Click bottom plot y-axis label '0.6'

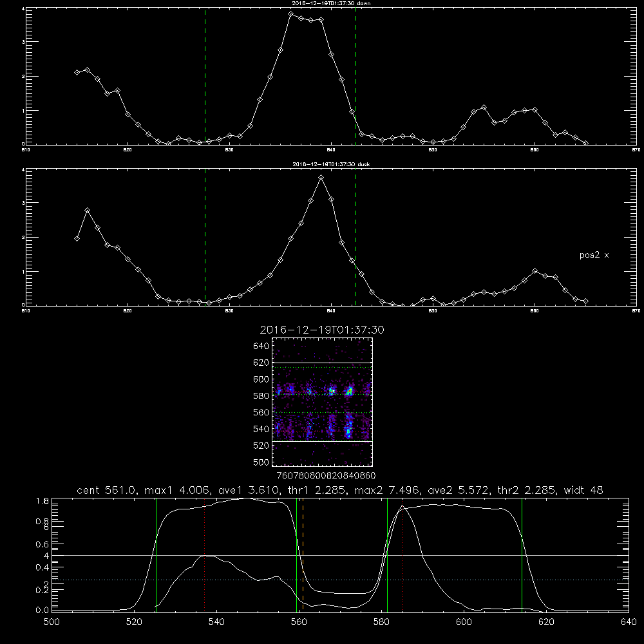[x=43, y=544]
